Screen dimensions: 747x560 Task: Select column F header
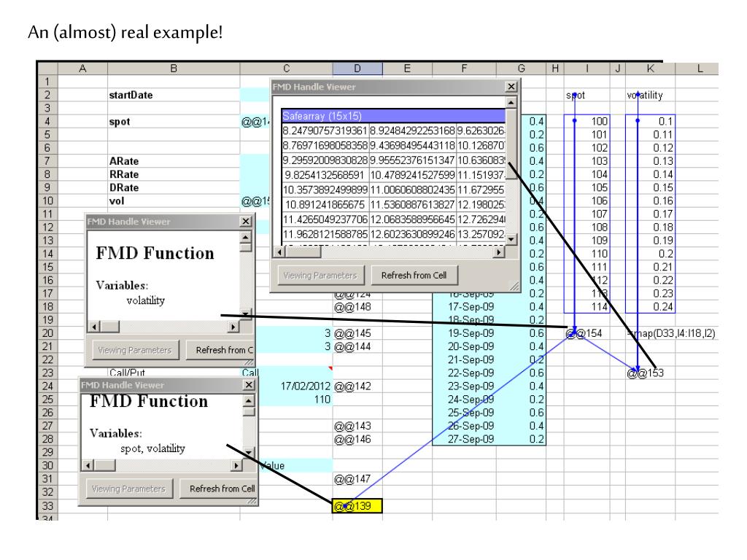pyautogui.click(x=464, y=69)
